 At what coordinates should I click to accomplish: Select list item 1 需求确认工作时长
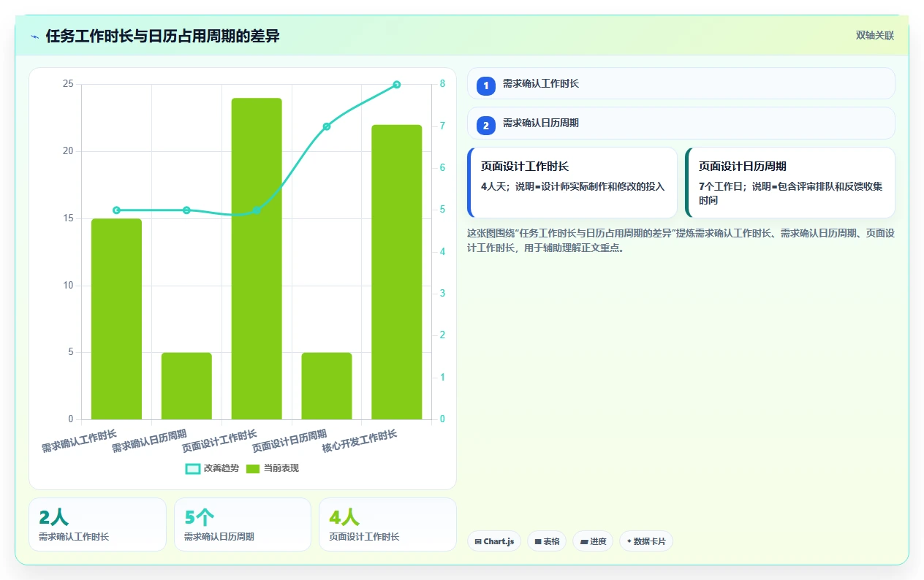pyautogui.click(x=681, y=83)
